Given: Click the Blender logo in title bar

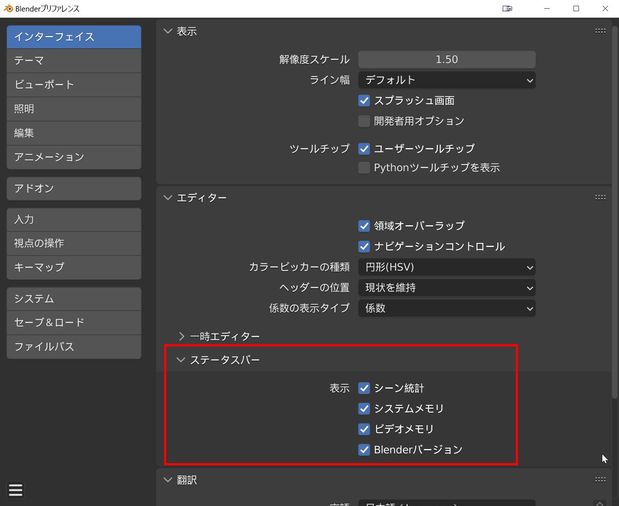Looking at the screenshot, I should pos(8,8).
